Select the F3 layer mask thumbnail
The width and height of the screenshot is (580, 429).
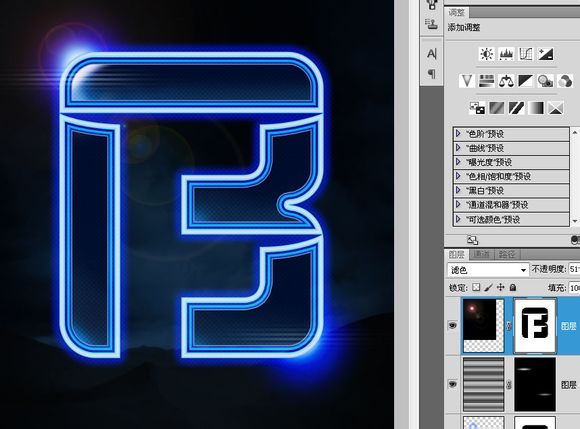tap(535, 325)
